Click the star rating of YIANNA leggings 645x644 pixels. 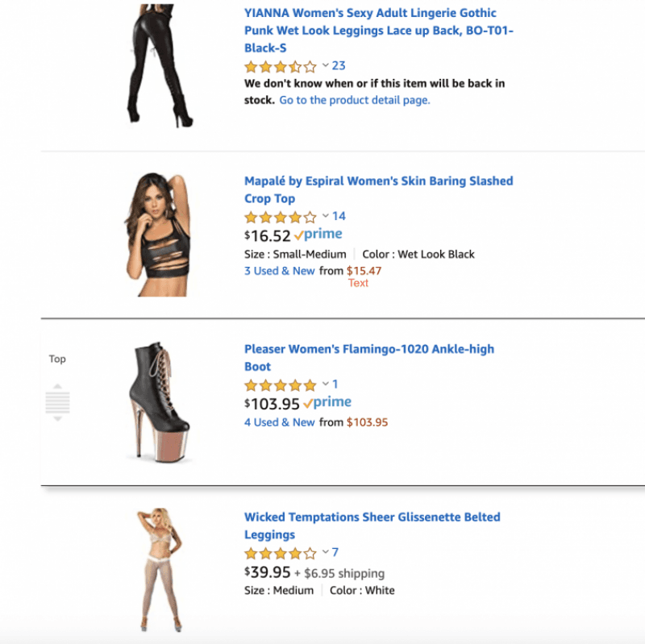click(281, 67)
